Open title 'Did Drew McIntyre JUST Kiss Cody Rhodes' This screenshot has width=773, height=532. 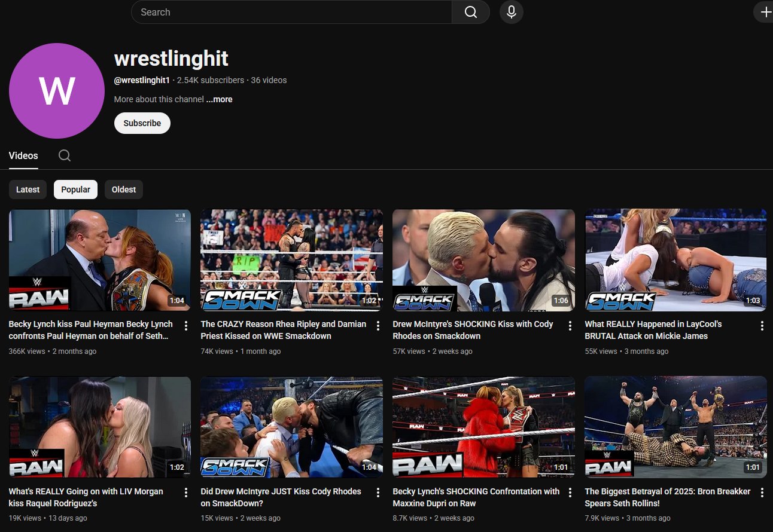[x=281, y=497]
